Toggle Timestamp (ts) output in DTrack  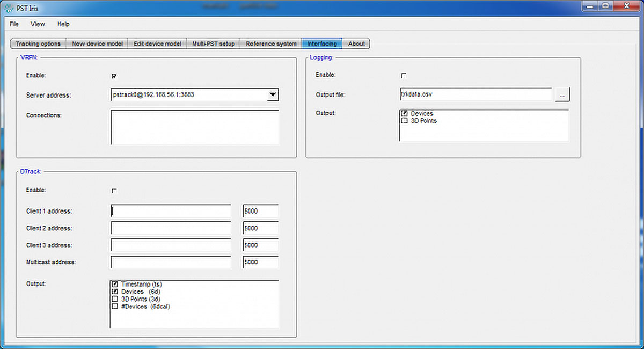(115, 284)
